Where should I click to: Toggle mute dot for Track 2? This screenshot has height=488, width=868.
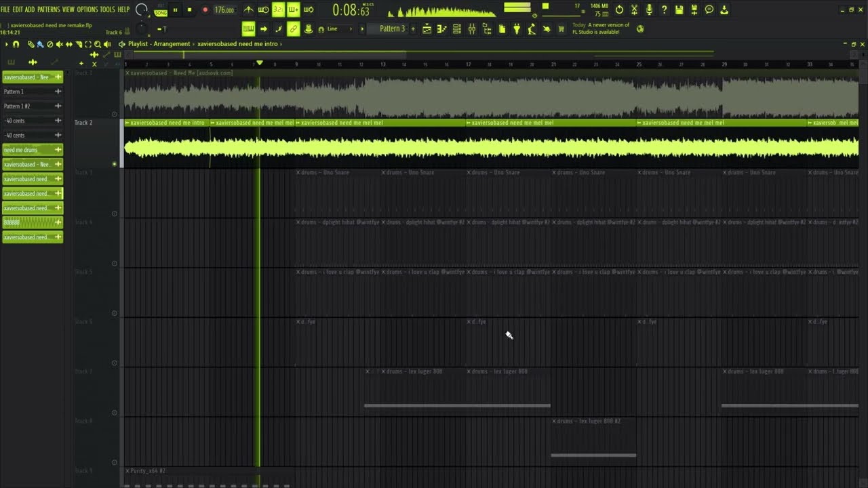pos(114,164)
